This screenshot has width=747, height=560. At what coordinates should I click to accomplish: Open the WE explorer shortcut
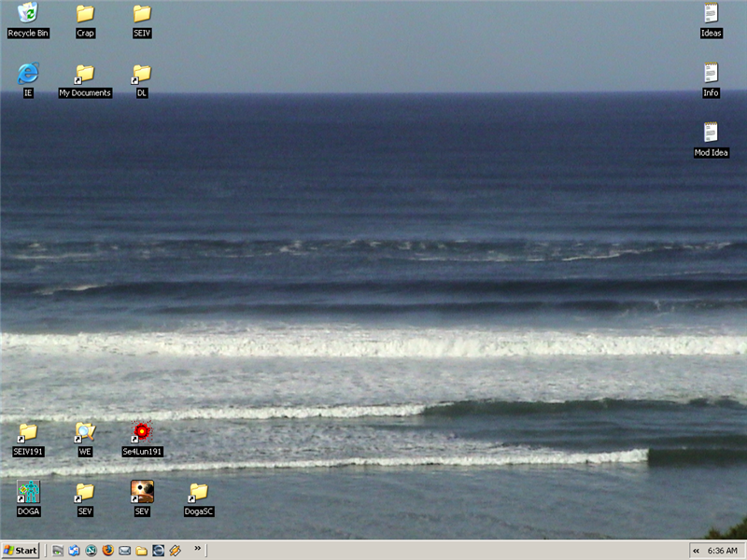85,432
